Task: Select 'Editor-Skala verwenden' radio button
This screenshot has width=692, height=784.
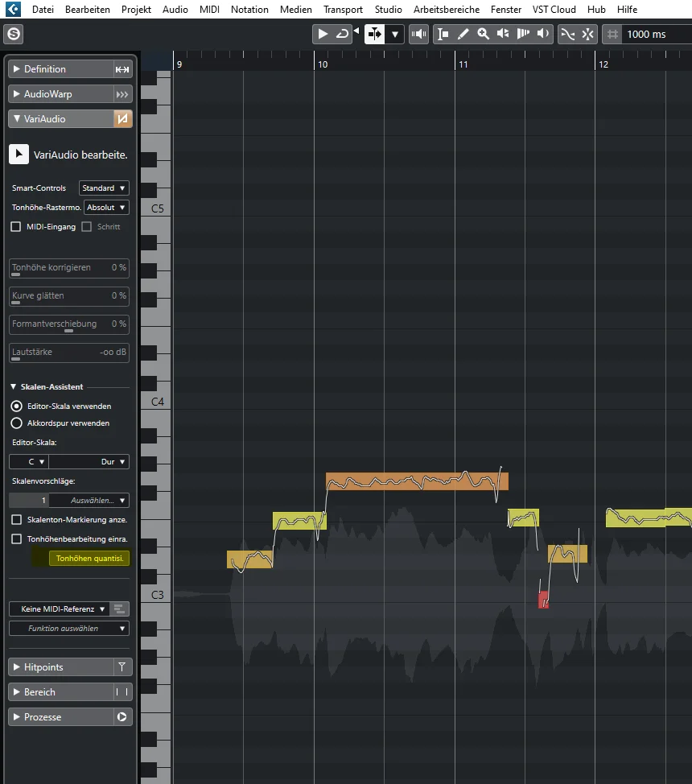Action: point(17,406)
